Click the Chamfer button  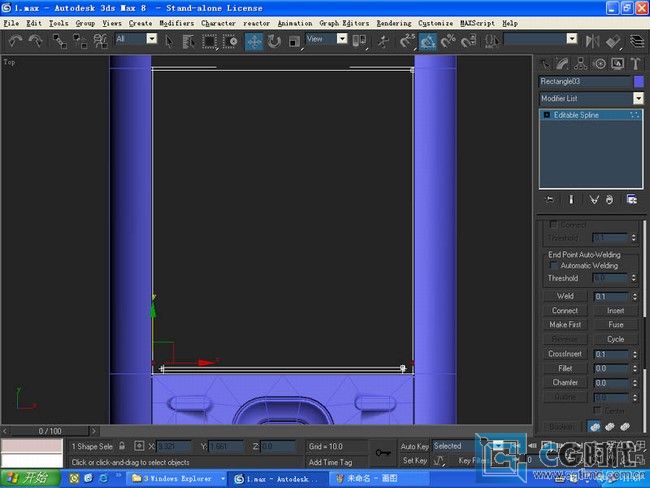tap(565, 382)
